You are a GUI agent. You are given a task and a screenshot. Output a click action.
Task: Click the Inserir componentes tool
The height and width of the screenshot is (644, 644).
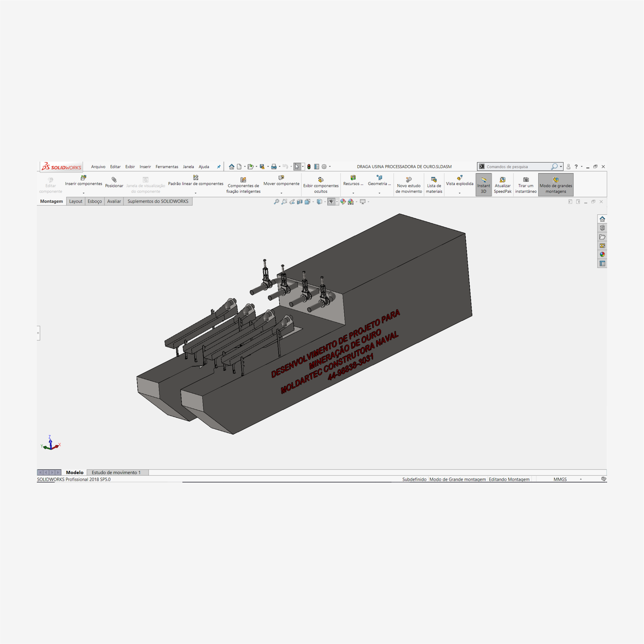84,181
